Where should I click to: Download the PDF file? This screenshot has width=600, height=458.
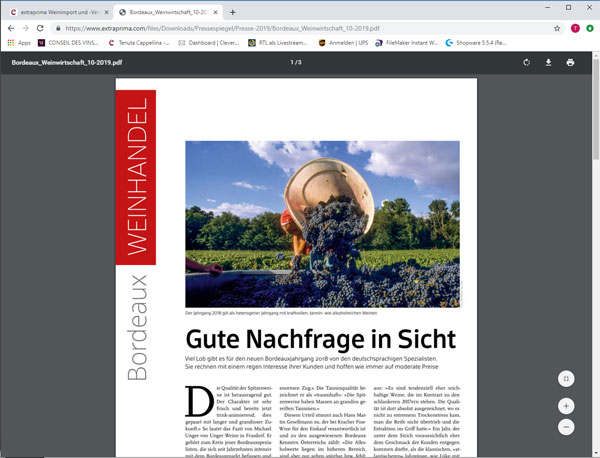(548, 62)
